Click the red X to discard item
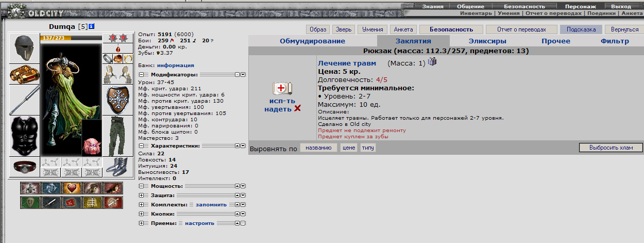 297,108
